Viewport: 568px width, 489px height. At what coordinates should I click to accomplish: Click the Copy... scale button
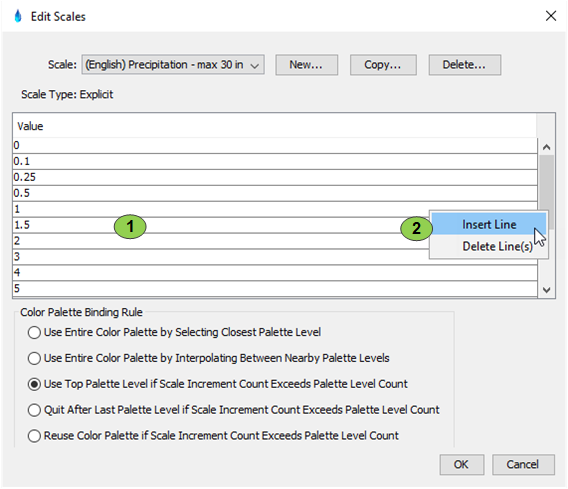[383, 65]
